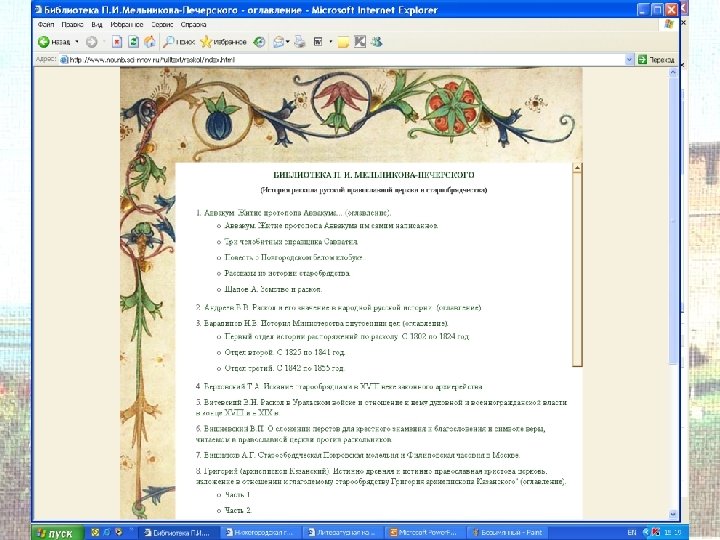Switch to Microsoft PowerPoint taskbar button
The image size is (720, 540).
click(x=424, y=533)
